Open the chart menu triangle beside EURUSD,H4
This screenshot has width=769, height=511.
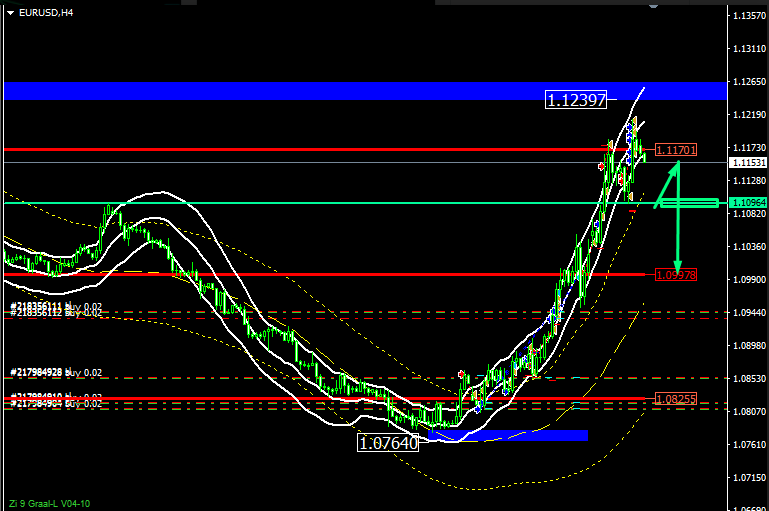10,13
